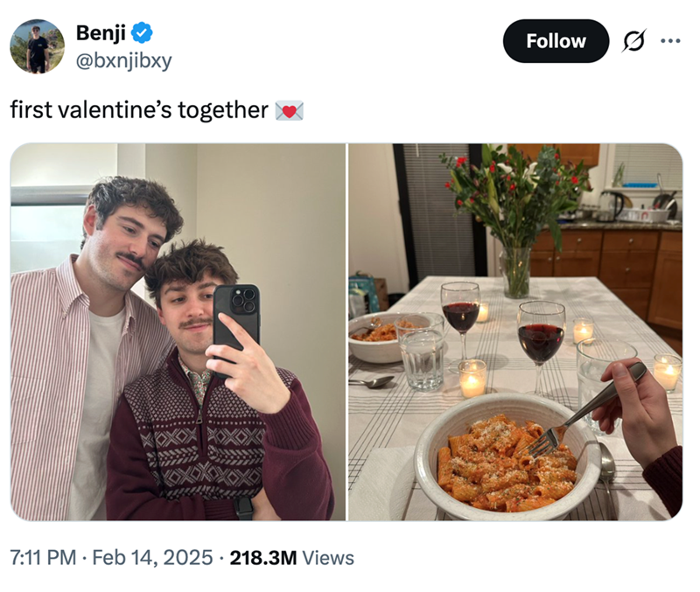Follow the Benji account
Image resolution: width=700 pixels, height=592 pixels.
tap(556, 41)
